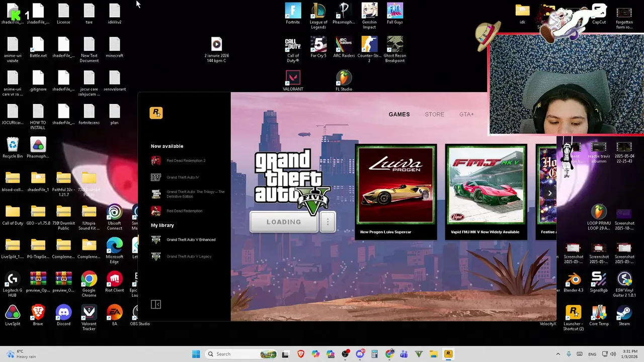Open Launcher - Shortcut (2) desktop icon
Image resolution: width=644 pixels, height=362 pixels.
click(x=574, y=318)
